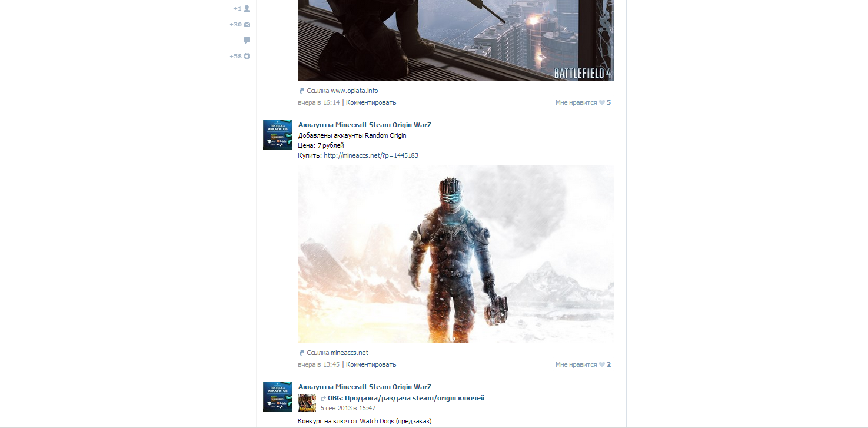Comment on the post from вчера в 13:45
868x428 pixels.
371,364
